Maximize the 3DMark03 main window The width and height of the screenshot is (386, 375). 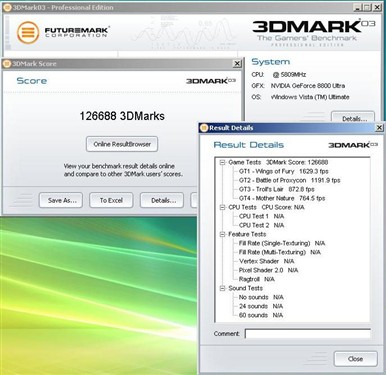[x=367, y=7]
